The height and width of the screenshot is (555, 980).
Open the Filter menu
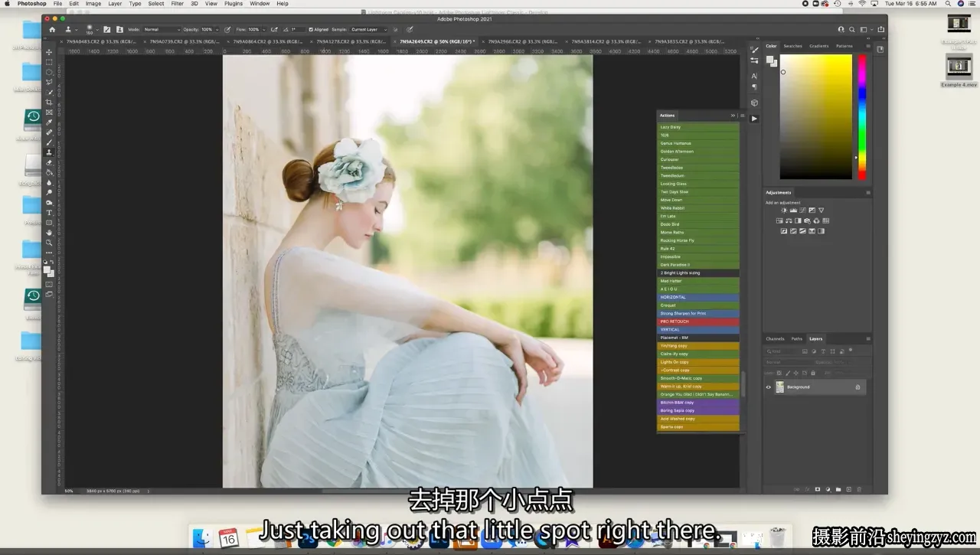click(178, 4)
